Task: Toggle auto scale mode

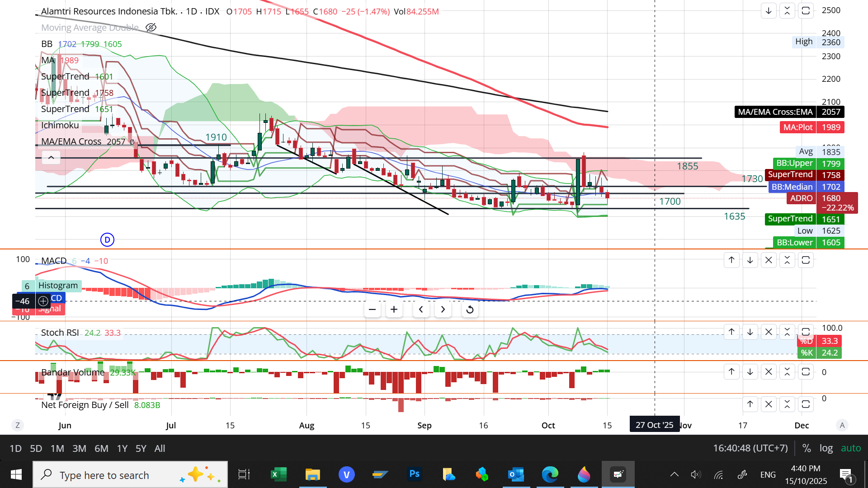Action: pyautogui.click(x=850, y=448)
